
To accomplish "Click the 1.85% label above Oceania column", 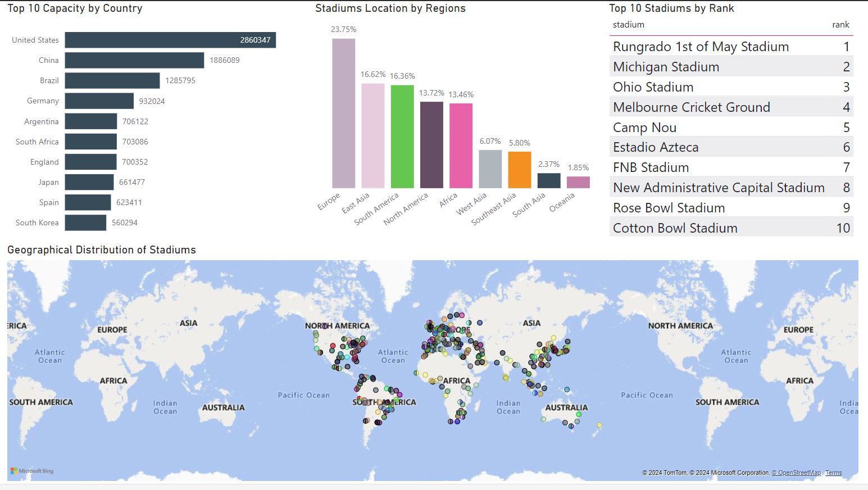I will pyautogui.click(x=578, y=167).
